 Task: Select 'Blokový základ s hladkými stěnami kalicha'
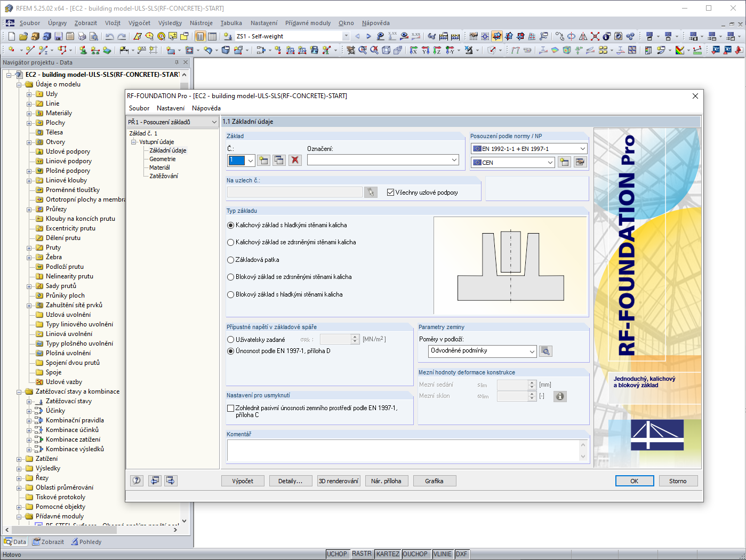pyautogui.click(x=231, y=294)
